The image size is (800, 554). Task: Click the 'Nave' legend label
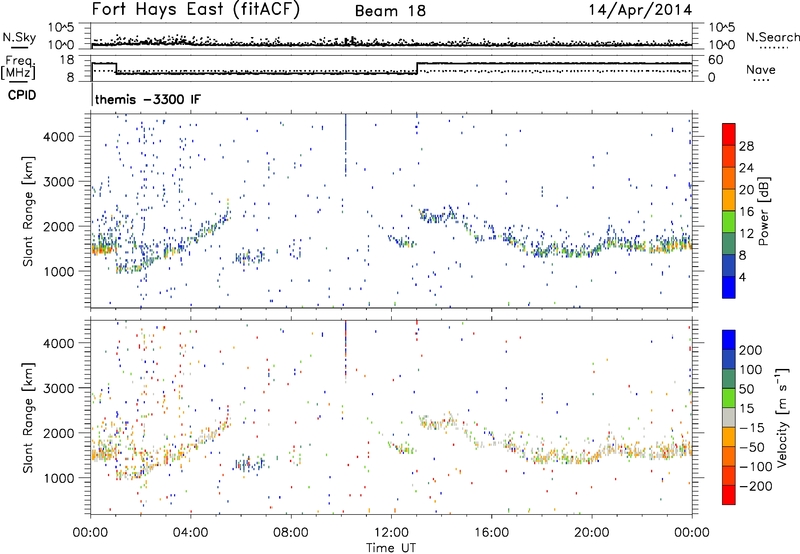click(761, 70)
